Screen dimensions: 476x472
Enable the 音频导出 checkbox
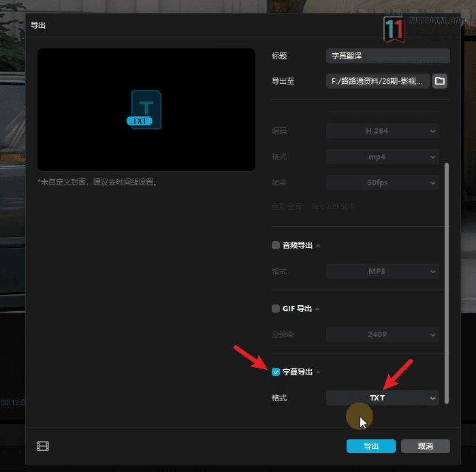276,245
